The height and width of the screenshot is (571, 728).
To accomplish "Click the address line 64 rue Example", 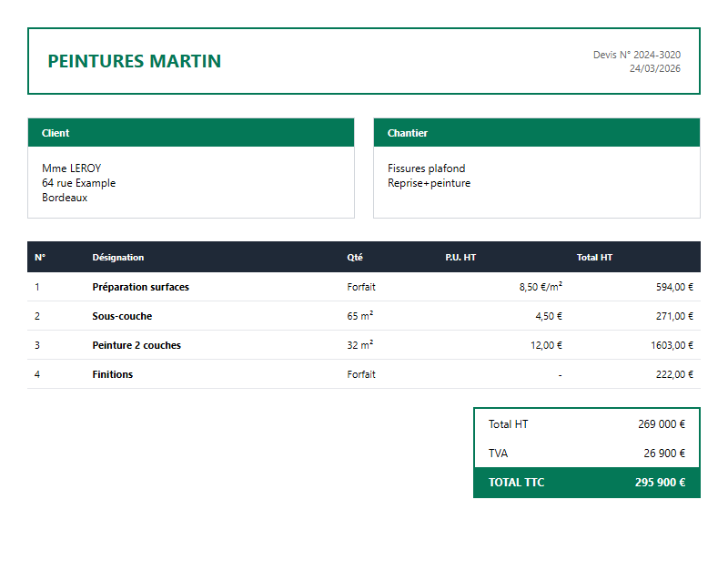I will [78, 183].
